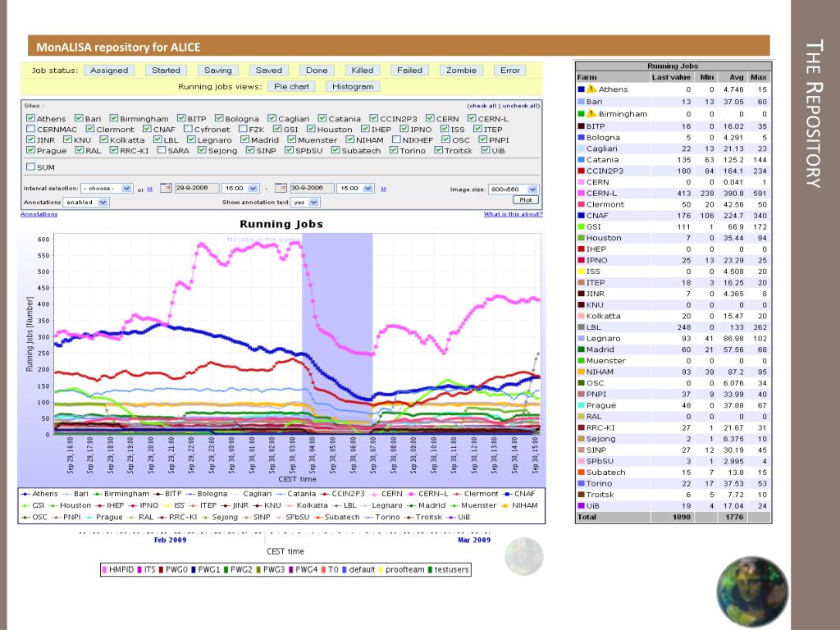This screenshot has width=840, height=630.
Task: Open the start date calendar icon
Action: point(166,188)
